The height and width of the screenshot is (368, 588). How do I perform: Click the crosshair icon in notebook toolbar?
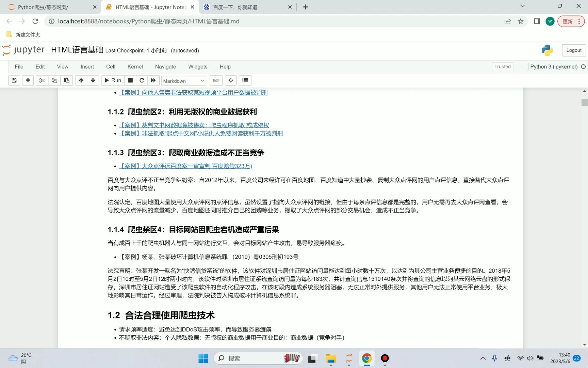231,80
